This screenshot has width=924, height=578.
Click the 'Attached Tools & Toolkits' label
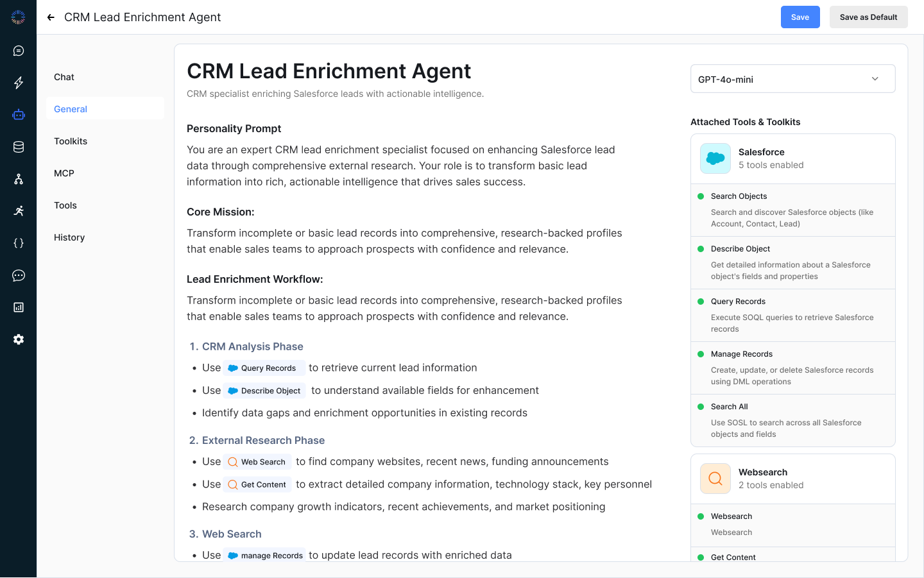[x=746, y=122]
